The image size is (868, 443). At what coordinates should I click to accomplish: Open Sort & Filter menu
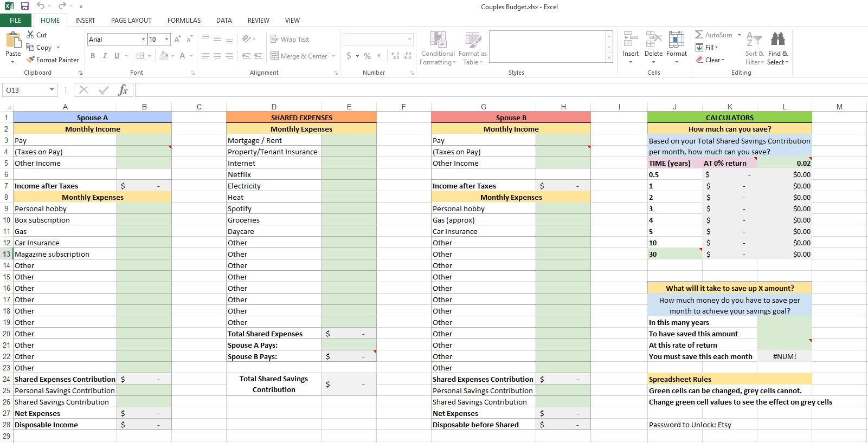click(754, 48)
